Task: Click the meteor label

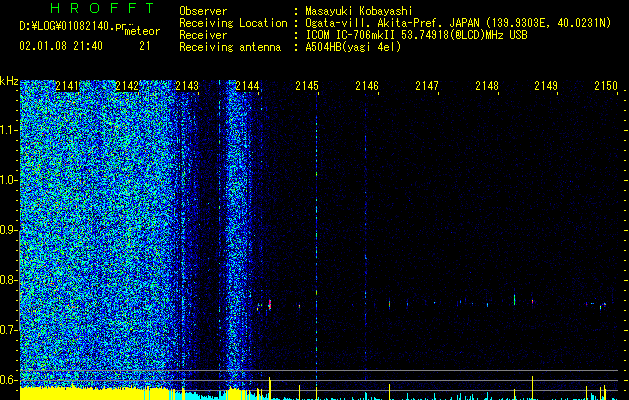Action: pos(142,31)
